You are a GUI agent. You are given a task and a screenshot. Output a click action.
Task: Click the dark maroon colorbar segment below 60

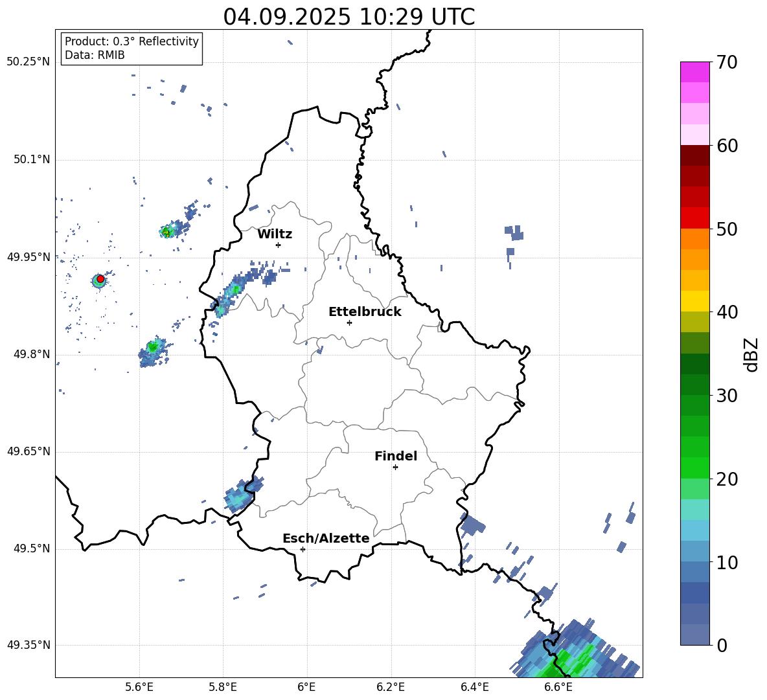pos(694,155)
